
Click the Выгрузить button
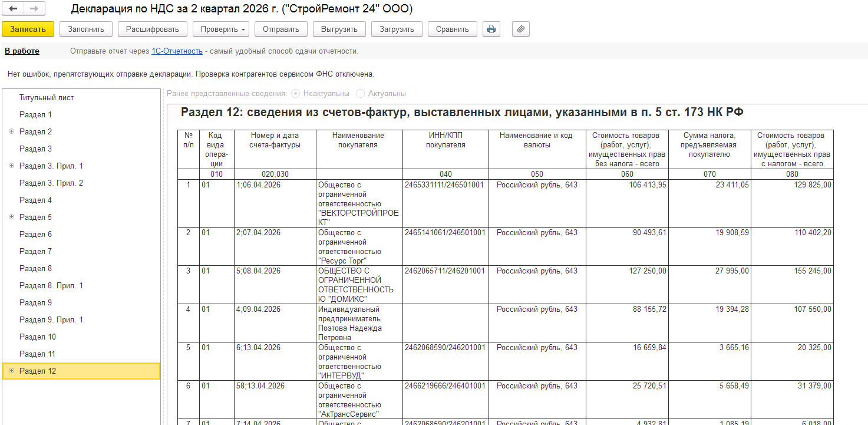click(339, 29)
